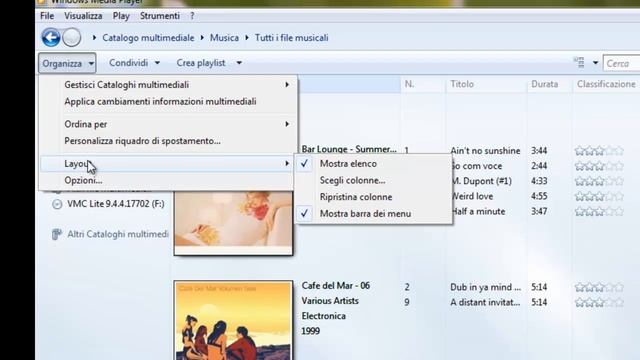This screenshot has height=360, width=640.
Task: Click the blue Back navigation button
Action: [x=51, y=38]
